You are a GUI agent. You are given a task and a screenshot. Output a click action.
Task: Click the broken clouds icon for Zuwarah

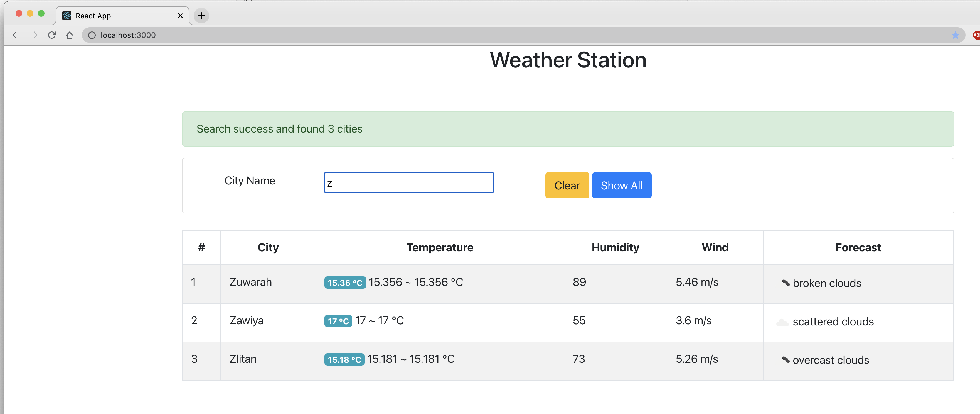tap(786, 283)
